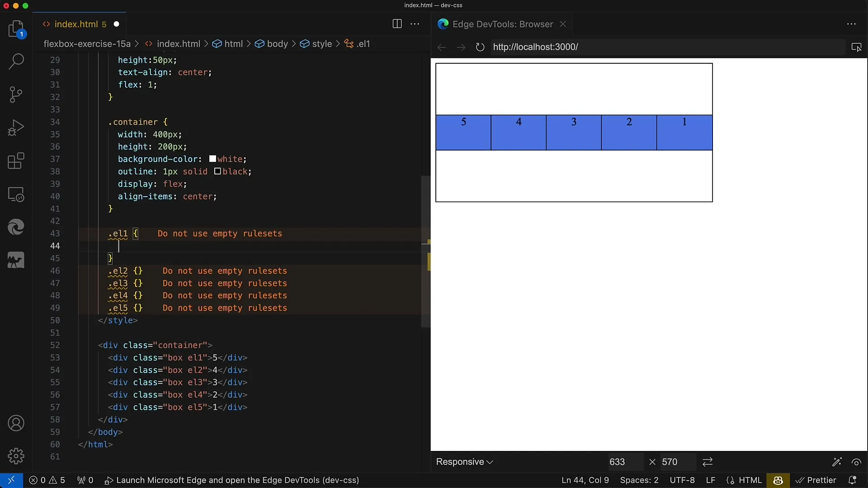This screenshot has height=488, width=868.
Task: Change file encoding UTF-8
Action: tap(682, 480)
